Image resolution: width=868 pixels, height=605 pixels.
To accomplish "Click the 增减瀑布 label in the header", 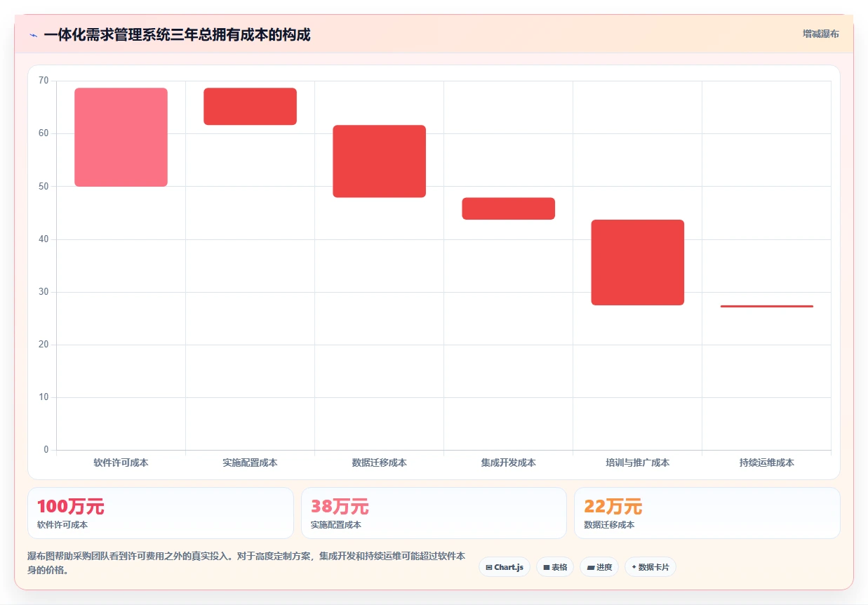I will tap(820, 34).
